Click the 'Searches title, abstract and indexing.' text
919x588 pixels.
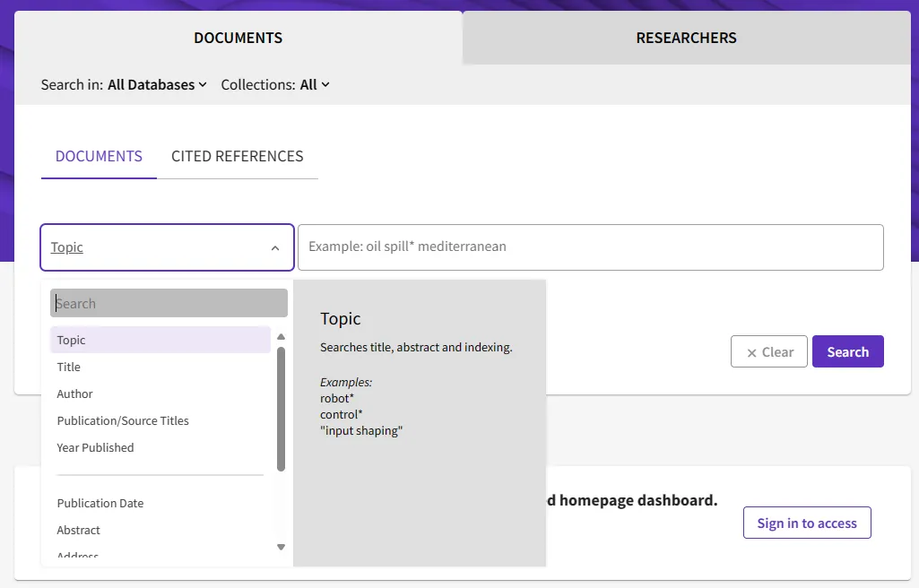416,347
